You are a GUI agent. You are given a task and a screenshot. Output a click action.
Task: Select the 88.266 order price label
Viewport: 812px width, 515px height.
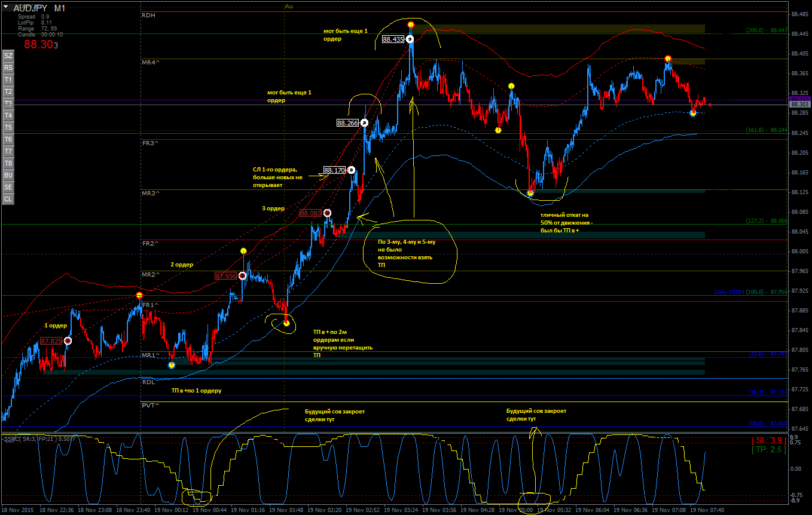pos(347,123)
